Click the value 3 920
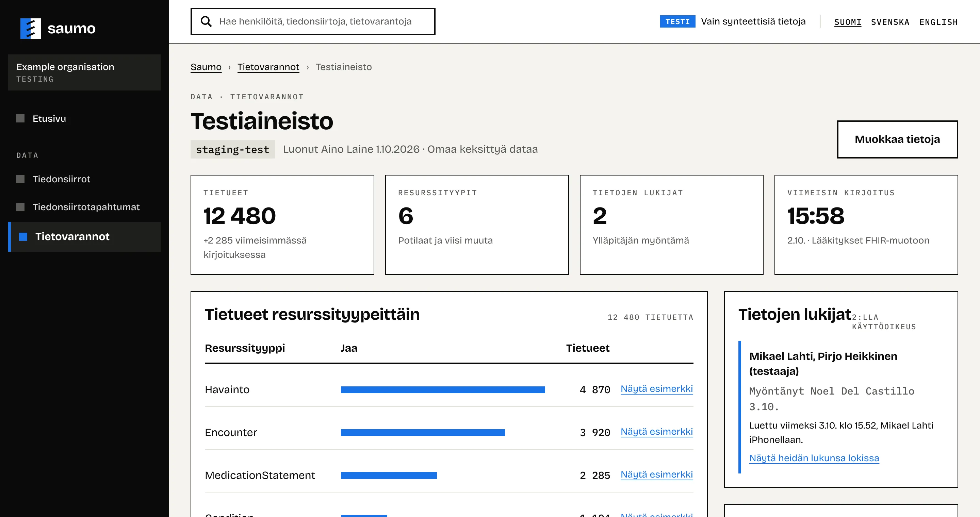The image size is (980, 517). tap(595, 433)
